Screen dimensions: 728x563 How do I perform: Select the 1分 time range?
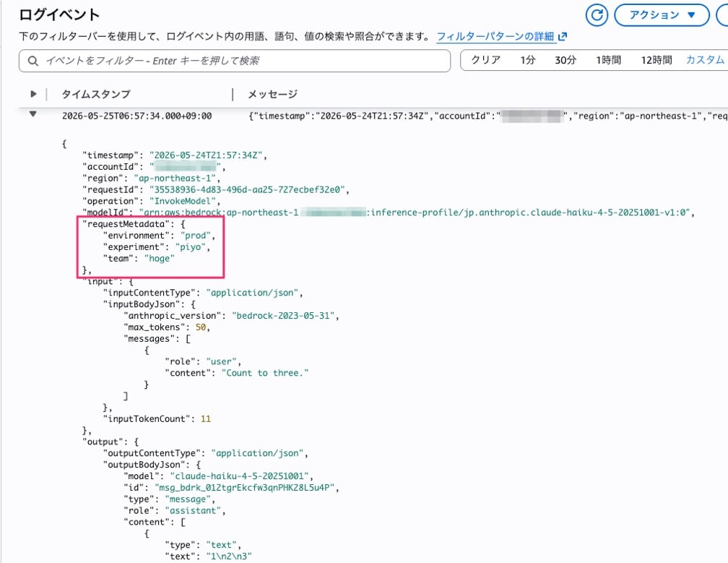[527, 60]
